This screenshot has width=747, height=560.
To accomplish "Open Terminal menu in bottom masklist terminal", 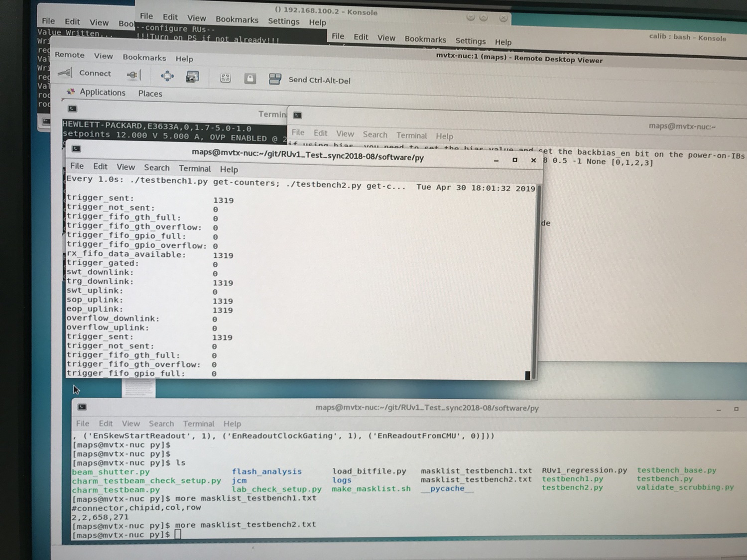I will [199, 424].
